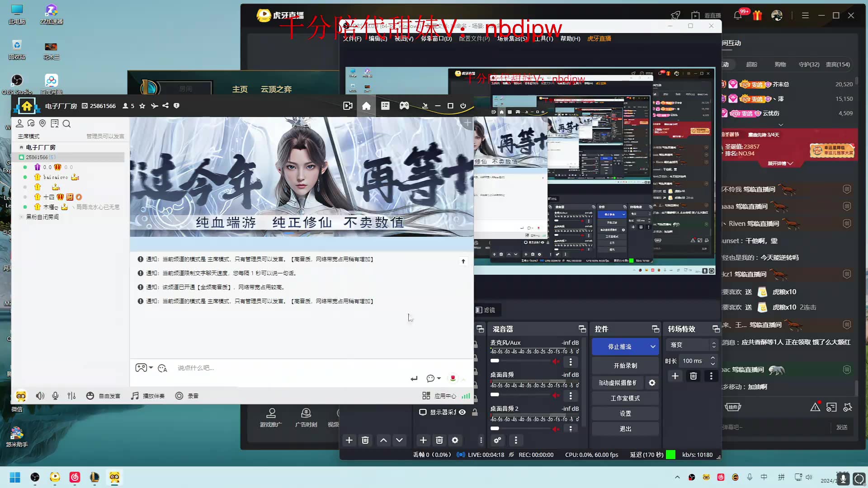
Task: Open source properties gear in OBS
Action: 455,440
